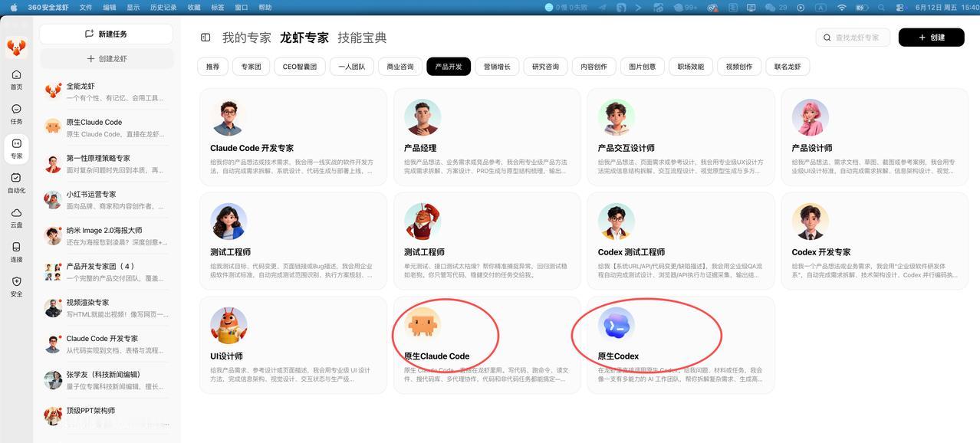The image size is (980, 443).
Task: Switch to 龙虾专家 tab
Action: 304,38
